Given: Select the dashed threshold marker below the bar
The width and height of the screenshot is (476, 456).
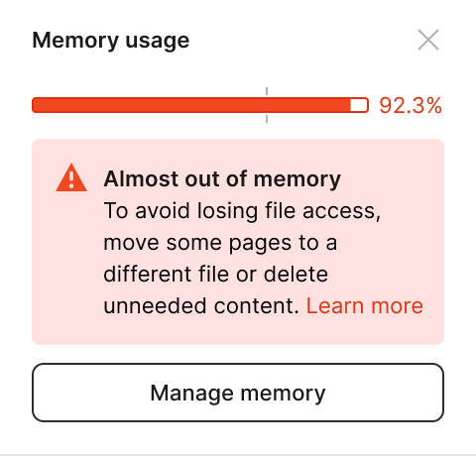Looking at the screenshot, I should click(x=267, y=118).
